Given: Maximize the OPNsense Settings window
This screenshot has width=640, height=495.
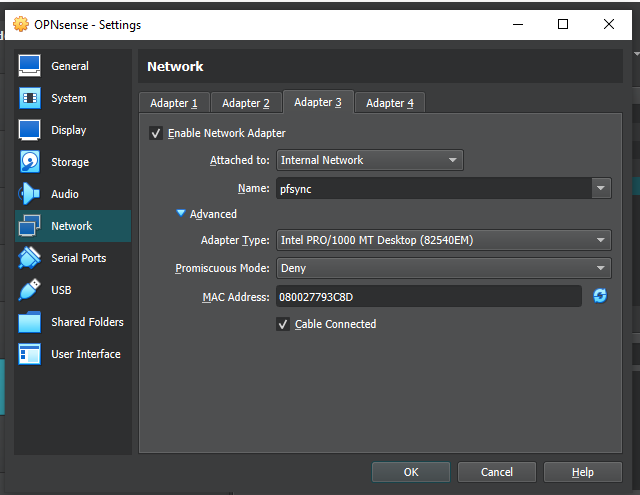Looking at the screenshot, I should pos(563,24).
